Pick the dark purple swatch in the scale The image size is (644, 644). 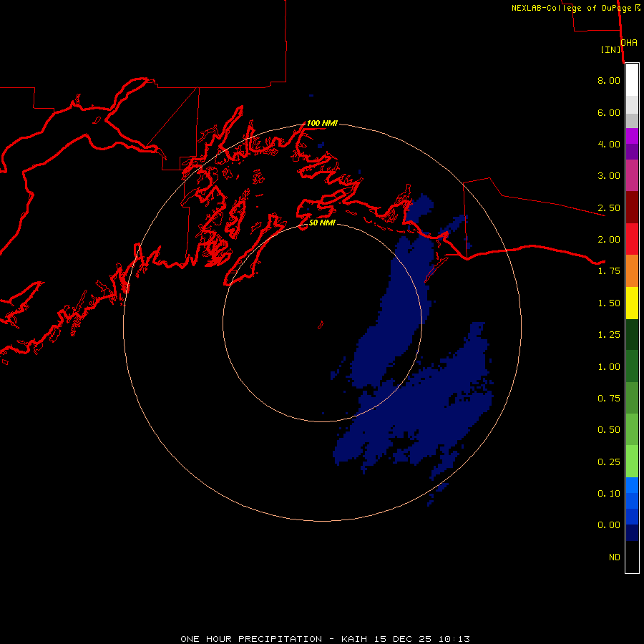tap(632, 152)
